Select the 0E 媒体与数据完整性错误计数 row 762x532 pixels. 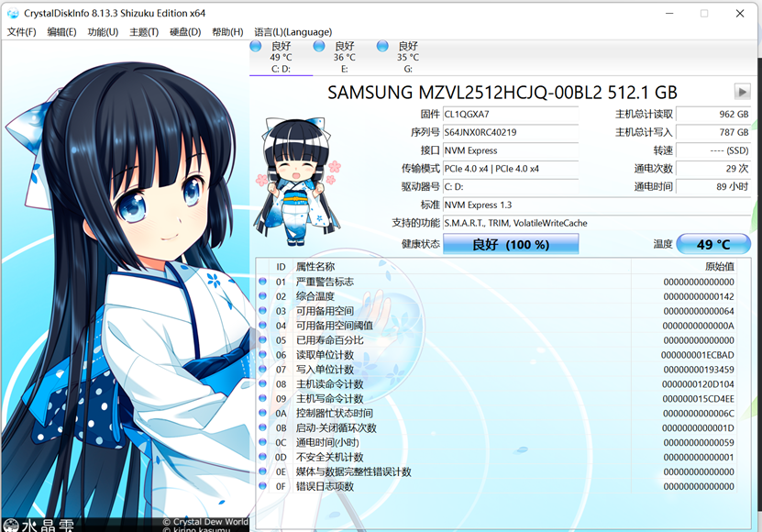tap(497, 471)
